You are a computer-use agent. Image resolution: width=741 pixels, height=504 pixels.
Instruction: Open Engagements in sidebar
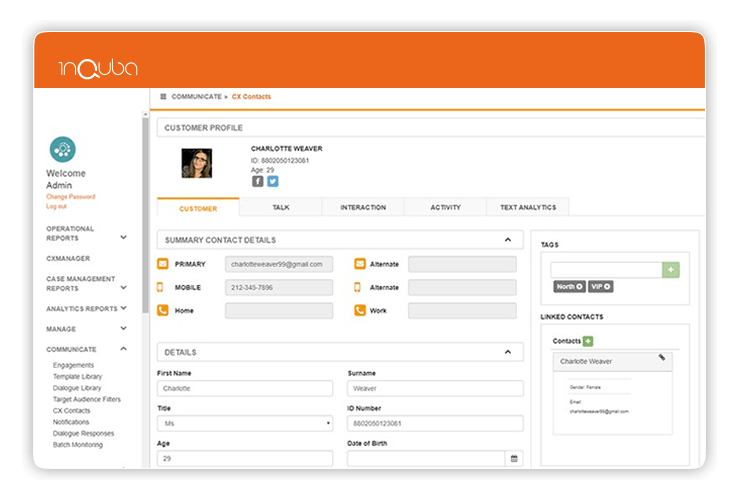point(73,365)
